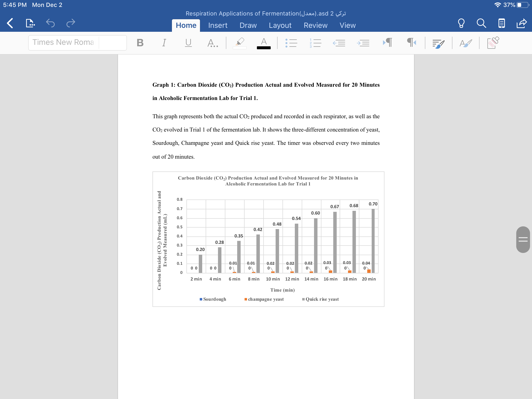Grab the document scroll handle

tap(523, 239)
